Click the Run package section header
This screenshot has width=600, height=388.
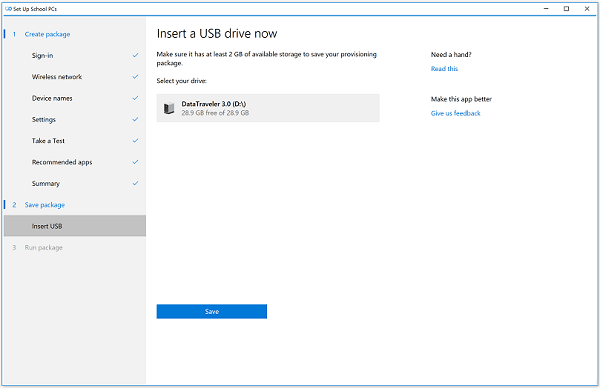(44, 248)
